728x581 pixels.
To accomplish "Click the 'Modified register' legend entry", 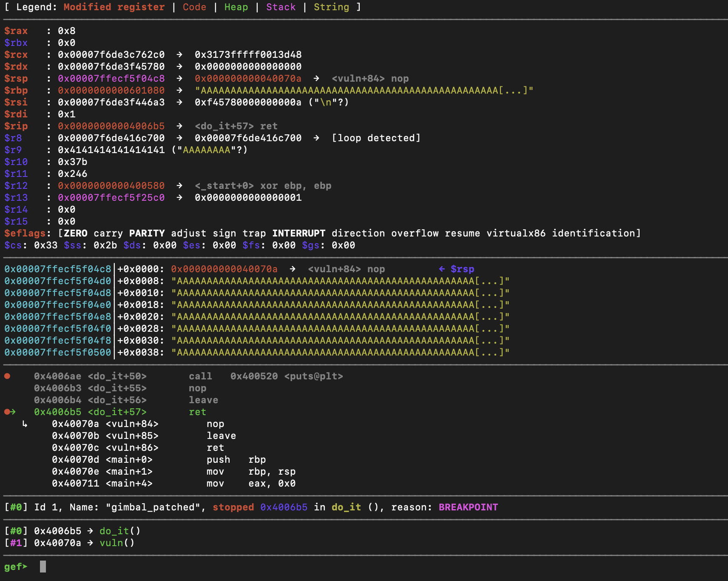I will [x=114, y=7].
